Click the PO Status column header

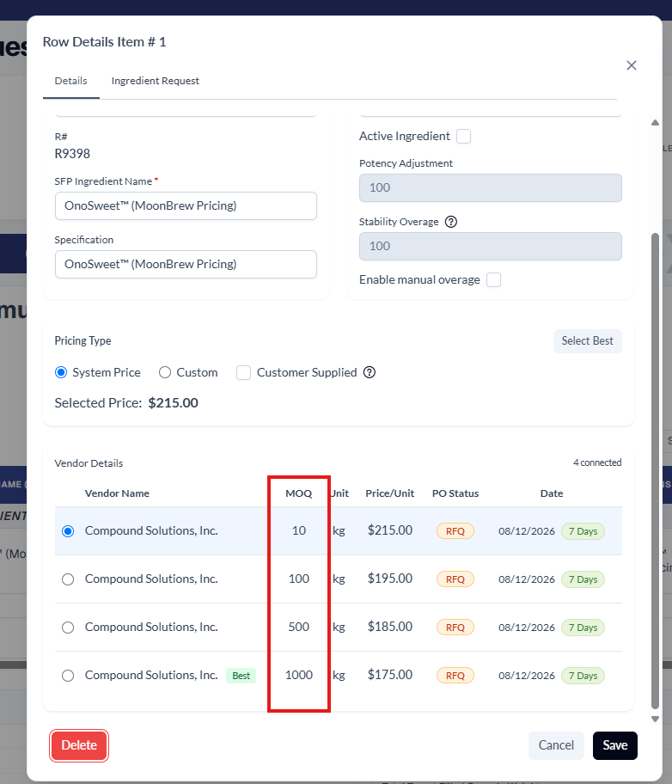455,493
